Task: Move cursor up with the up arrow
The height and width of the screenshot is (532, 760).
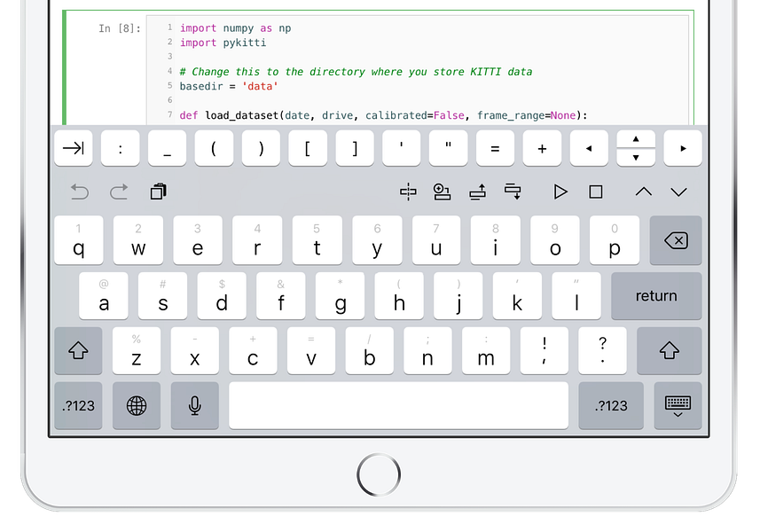Action: [x=636, y=138]
